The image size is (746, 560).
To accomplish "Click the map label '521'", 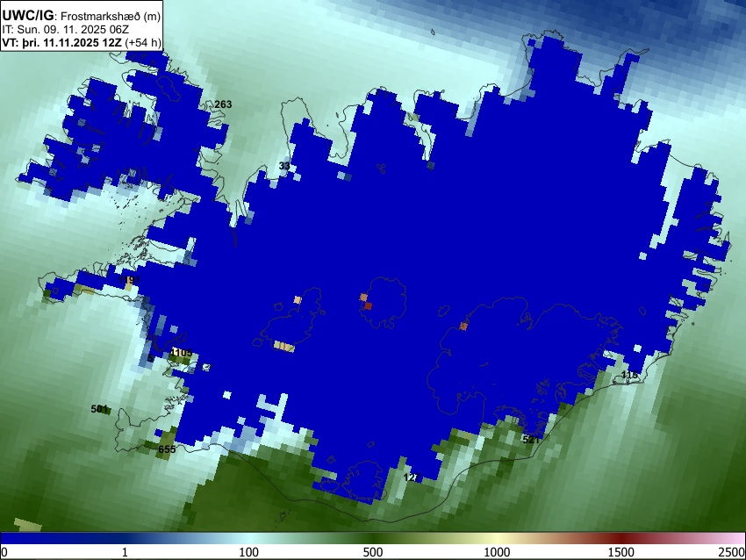I will (x=531, y=440).
